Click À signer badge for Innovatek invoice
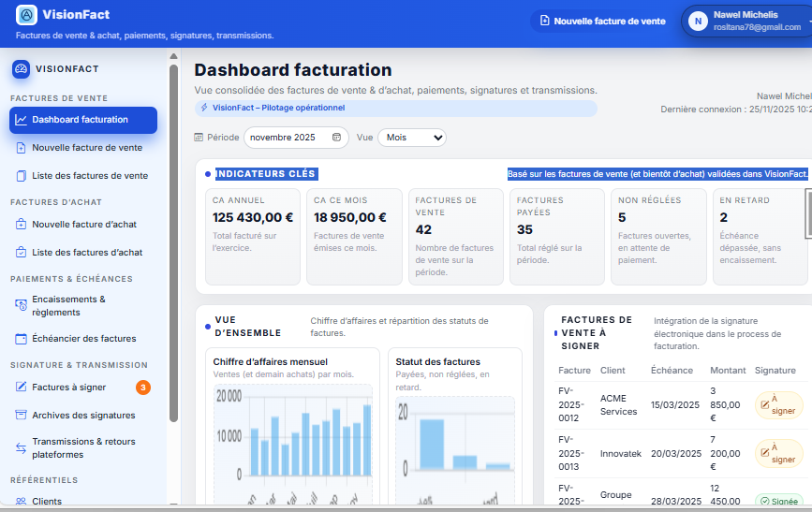 coord(778,453)
